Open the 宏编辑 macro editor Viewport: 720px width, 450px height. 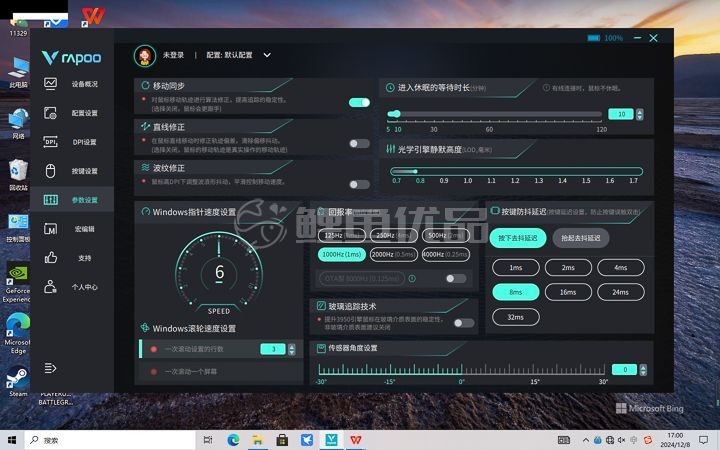[x=71, y=229]
